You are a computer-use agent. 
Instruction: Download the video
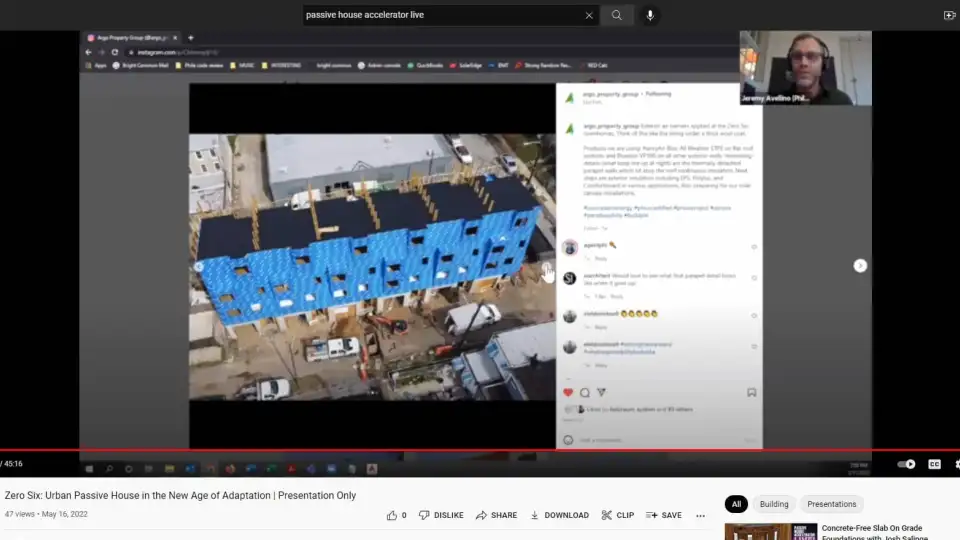point(559,515)
